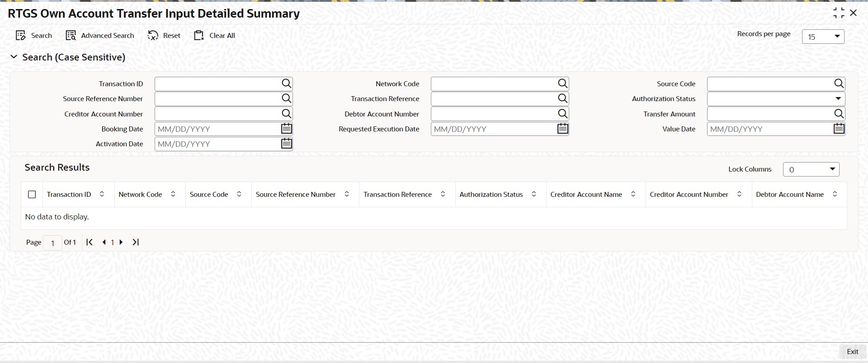The image size is (868, 363).
Task: Sort by Transaction ID column
Action: click(102, 194)
